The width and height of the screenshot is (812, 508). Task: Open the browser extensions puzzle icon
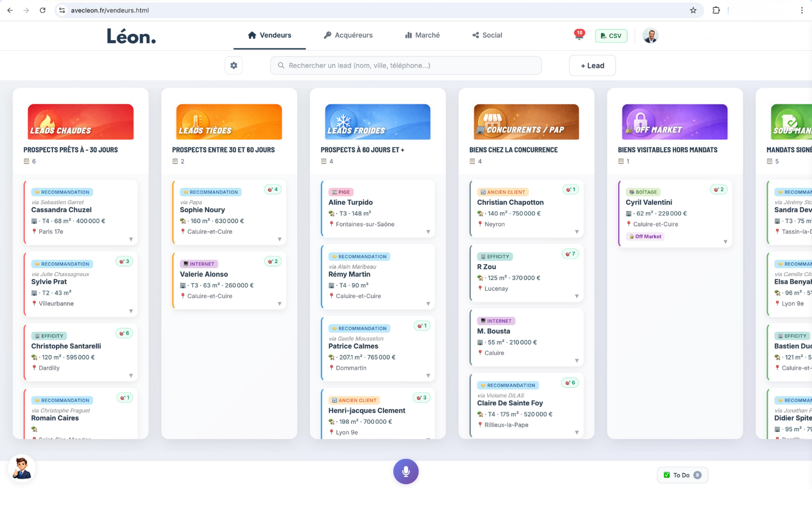(x=716, y=10)
